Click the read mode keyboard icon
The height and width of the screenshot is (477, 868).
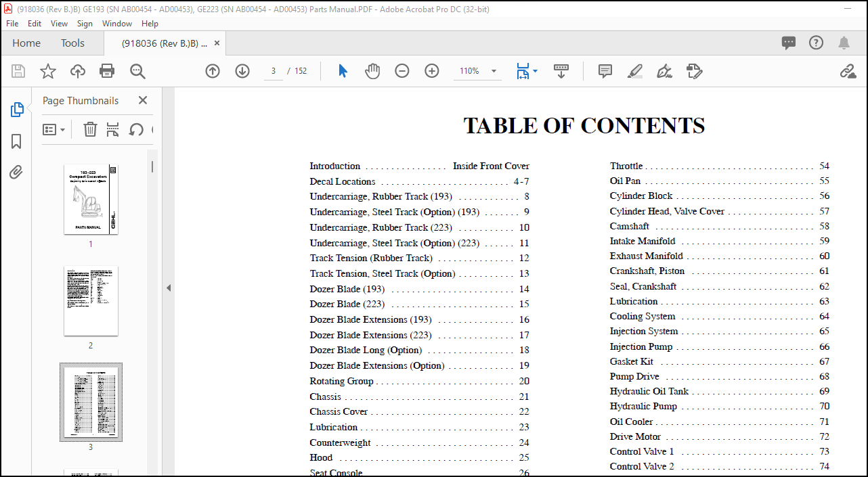pos(561,71)
